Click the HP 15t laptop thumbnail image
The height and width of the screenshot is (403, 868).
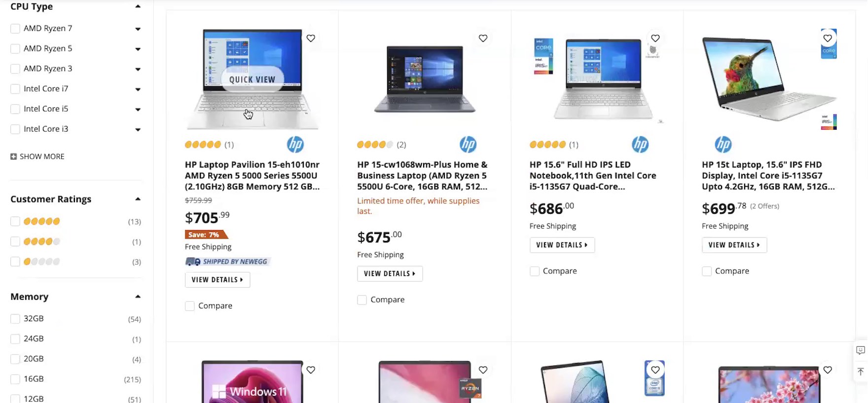coord(769,79)
